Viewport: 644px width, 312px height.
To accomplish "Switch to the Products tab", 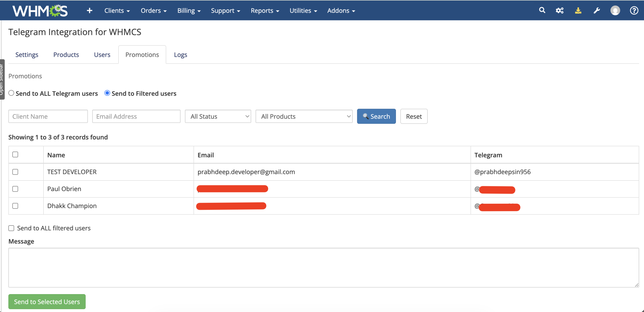I will 66,55.
